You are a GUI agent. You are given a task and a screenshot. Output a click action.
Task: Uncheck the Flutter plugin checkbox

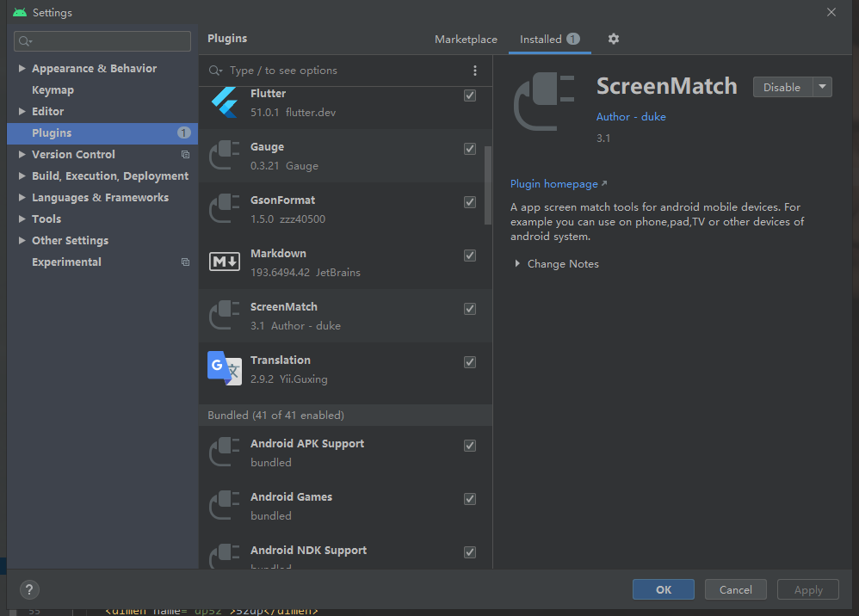[470, 95]
